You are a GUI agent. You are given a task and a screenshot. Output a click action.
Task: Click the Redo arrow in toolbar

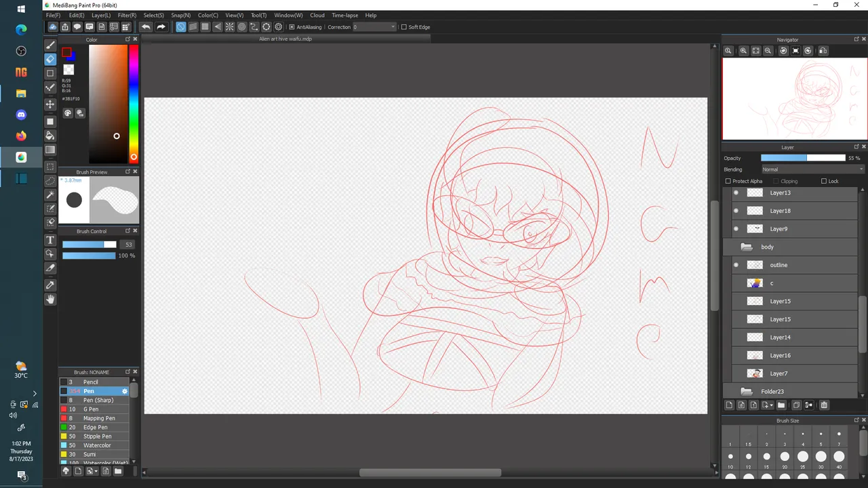[x=161, y=27]
